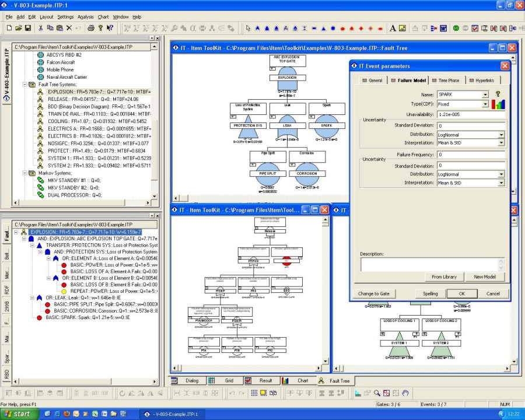Click the Change to Gate button
Image resolution: width=525 pixels, height=420 pixels.
coord(373,293)
